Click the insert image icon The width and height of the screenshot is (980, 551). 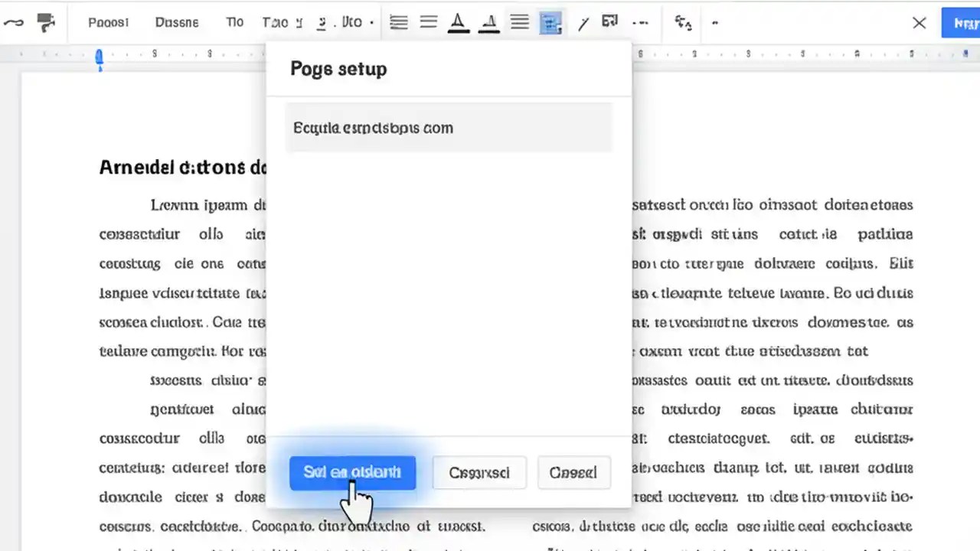tap(609, 22)
